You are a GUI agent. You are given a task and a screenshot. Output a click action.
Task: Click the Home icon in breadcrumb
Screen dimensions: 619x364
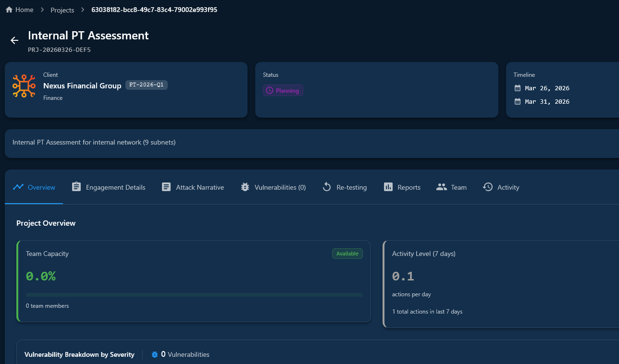pyautogui.click(x=9, y=10)
